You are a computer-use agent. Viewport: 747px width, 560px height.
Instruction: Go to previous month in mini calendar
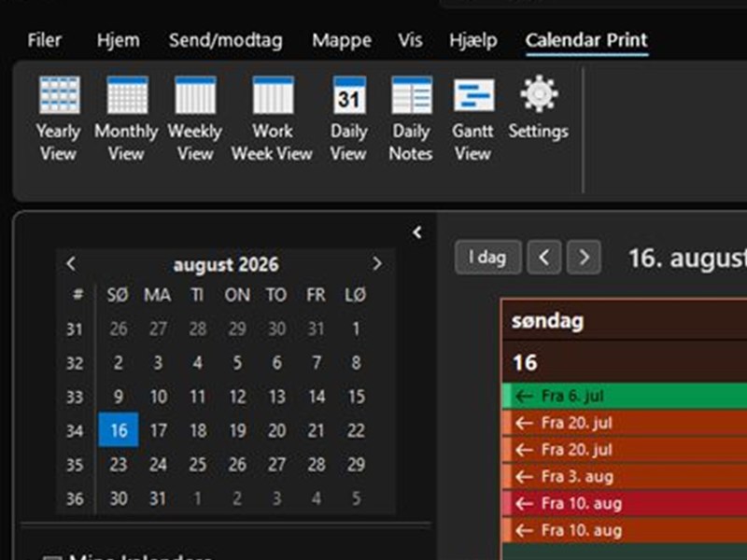pos(72,263)
